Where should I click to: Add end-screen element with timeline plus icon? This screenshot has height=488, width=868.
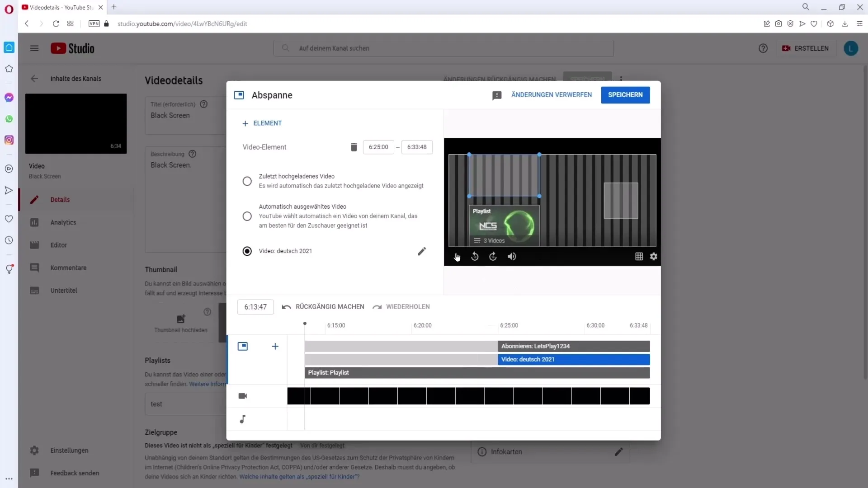(x=275, y=347)
